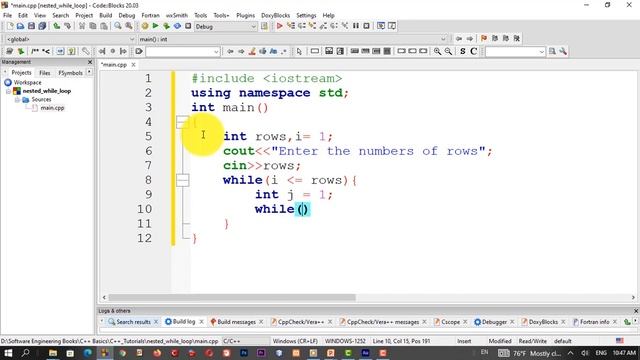
Task: Click the highlighter pen icon in the search toolbar
Action: tap(252, 51)
